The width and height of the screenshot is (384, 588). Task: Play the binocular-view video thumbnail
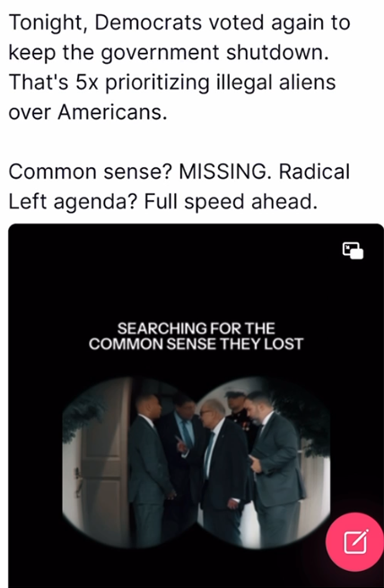[x=196, y=462]
